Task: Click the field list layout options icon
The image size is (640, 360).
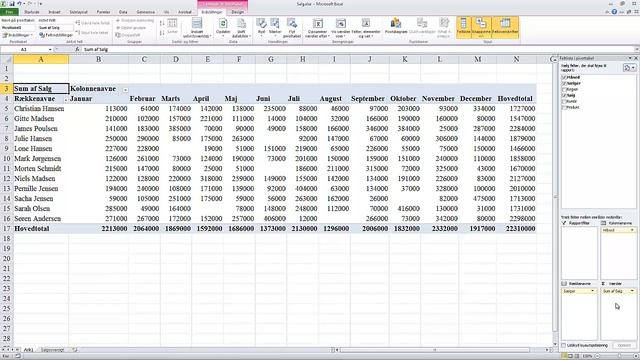Action: coord(629,68)
